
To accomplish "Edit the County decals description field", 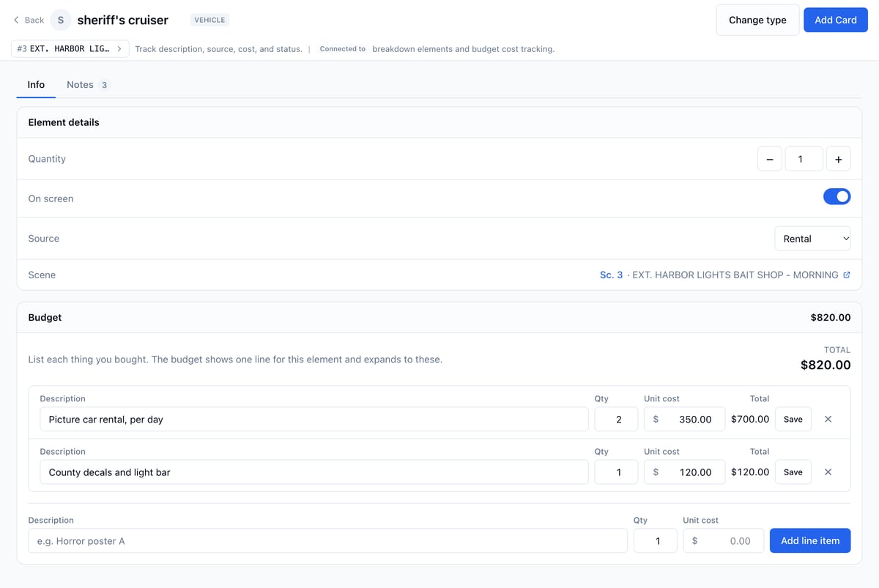I will pos(314,472).
